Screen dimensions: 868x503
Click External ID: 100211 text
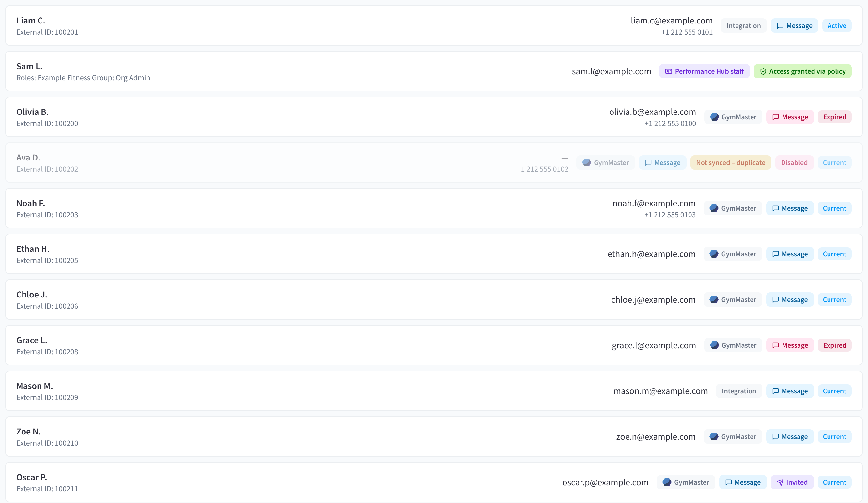pyautogui.click(x=47, y=489)
